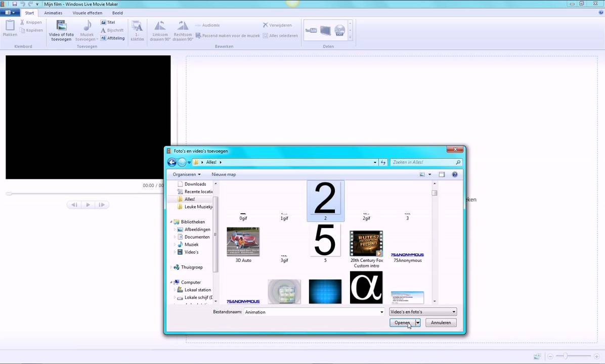Click Video of foto toevoegen icon
605x364 pixels.
(x=61, y=25)
